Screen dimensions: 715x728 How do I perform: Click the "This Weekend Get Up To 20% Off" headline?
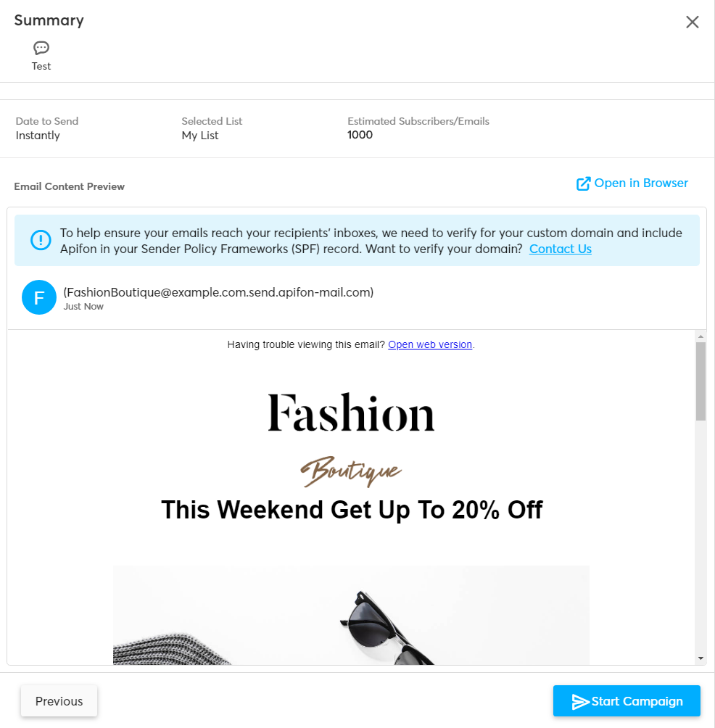351,510
